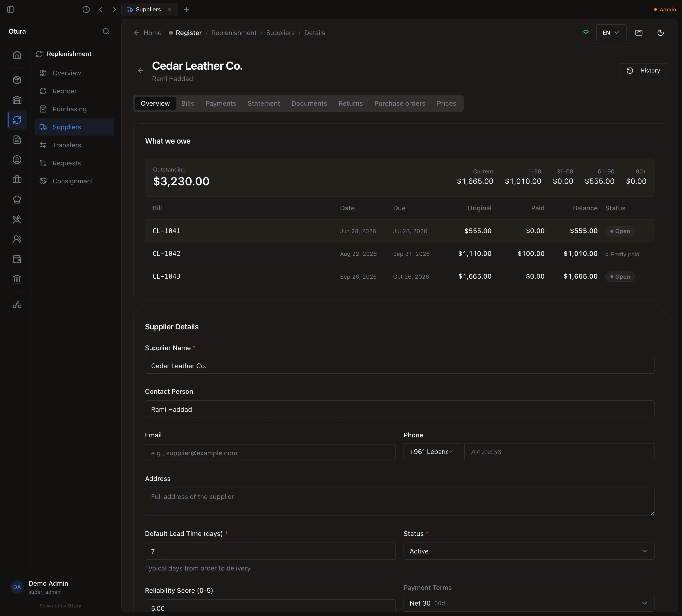Screen dimensions: 682x616
Task: Click the Address text area
Action: 399,502
